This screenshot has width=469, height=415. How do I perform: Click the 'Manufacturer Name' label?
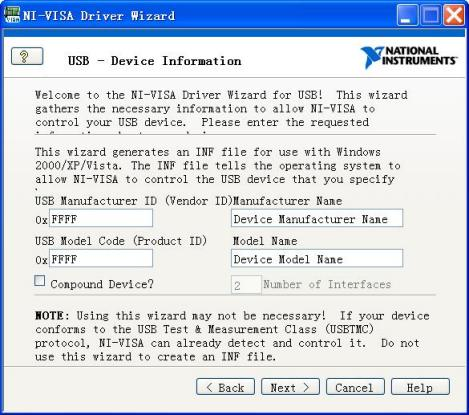[287, 201]
